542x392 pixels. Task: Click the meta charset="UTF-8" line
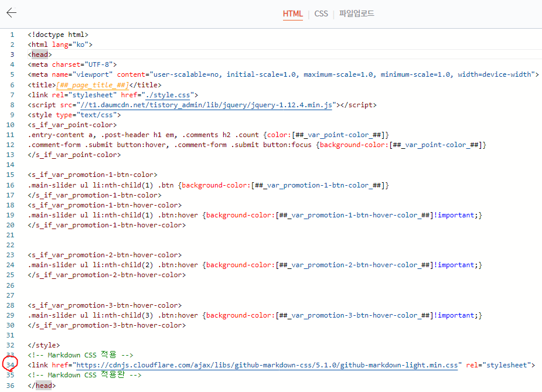pyautogui.click(x=72, y=64)
